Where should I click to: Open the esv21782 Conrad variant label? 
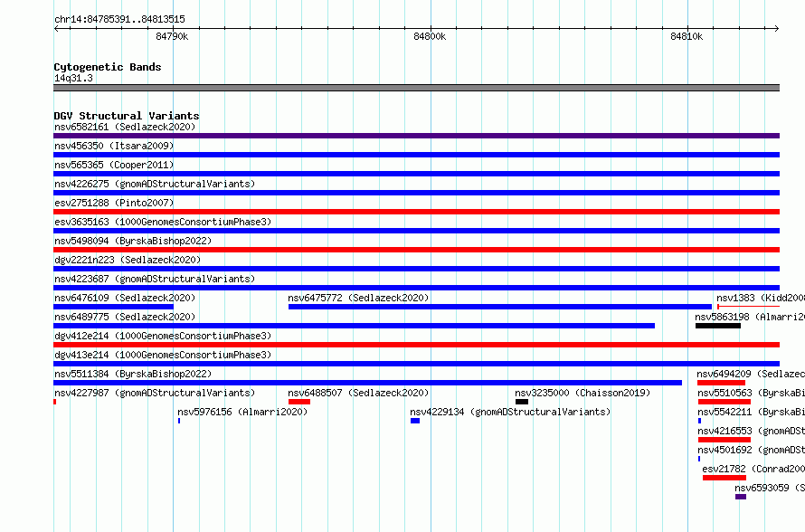753,469
